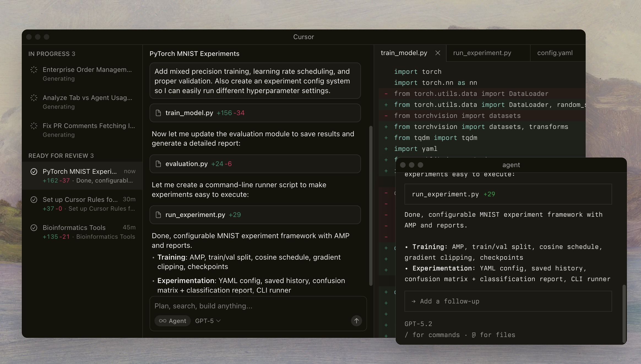Switch to the config.yaml tab
The image size is (641, 364).
[555, 53]
